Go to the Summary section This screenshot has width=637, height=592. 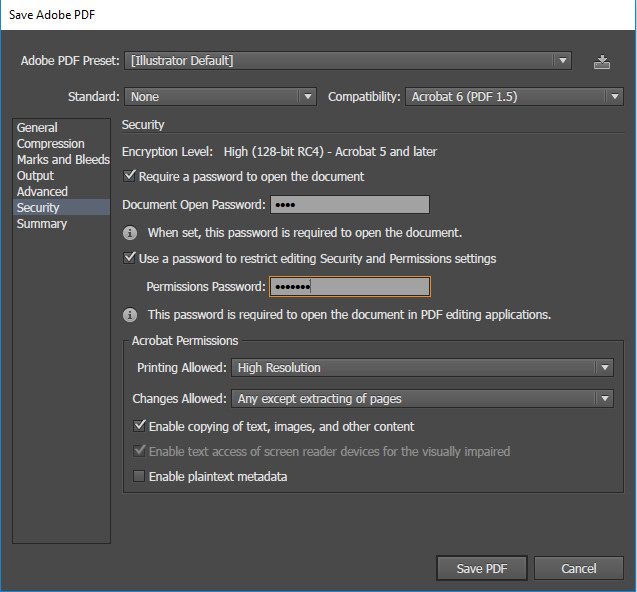pyautogui.click(x=42, y=224)
